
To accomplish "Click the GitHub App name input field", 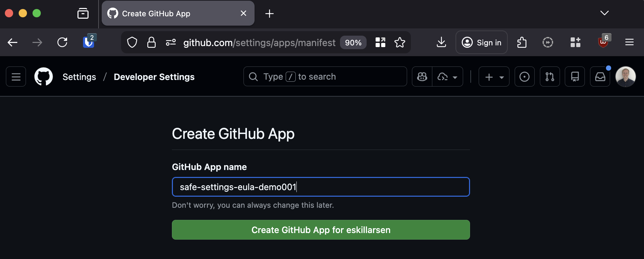I will [x=321, y=187].
